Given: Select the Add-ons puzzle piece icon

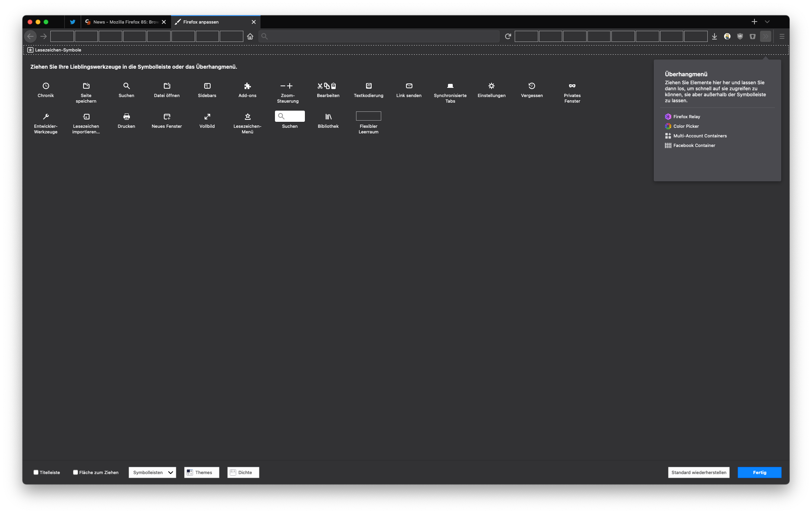Looking at the screenshot, I should click(x=247, y=86).
